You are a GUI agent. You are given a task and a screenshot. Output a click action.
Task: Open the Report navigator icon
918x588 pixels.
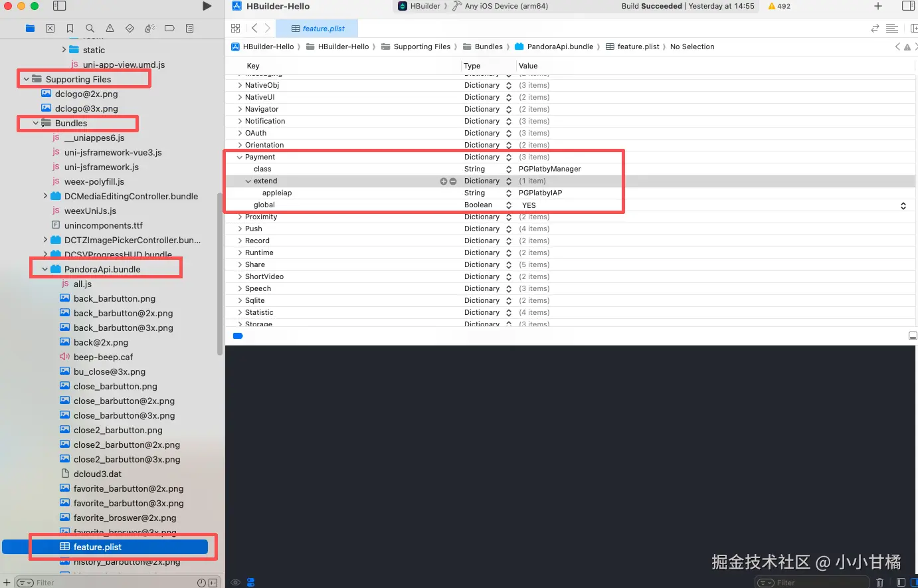(x=189, y=29)
